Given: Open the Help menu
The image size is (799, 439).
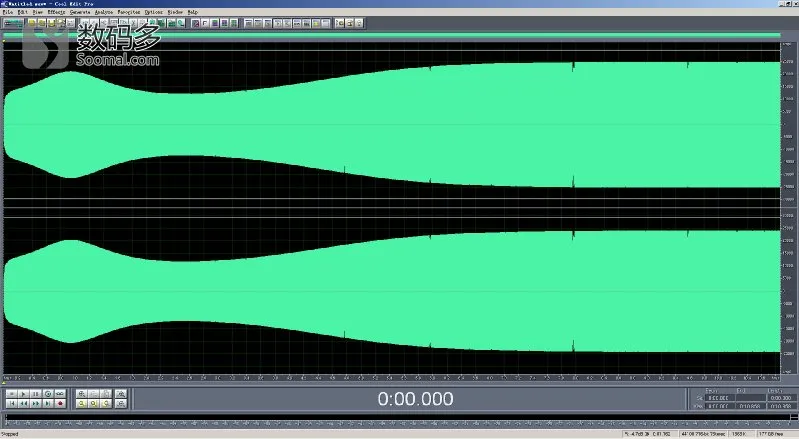Looking at the screenshot, I should [x=193, y=12].
